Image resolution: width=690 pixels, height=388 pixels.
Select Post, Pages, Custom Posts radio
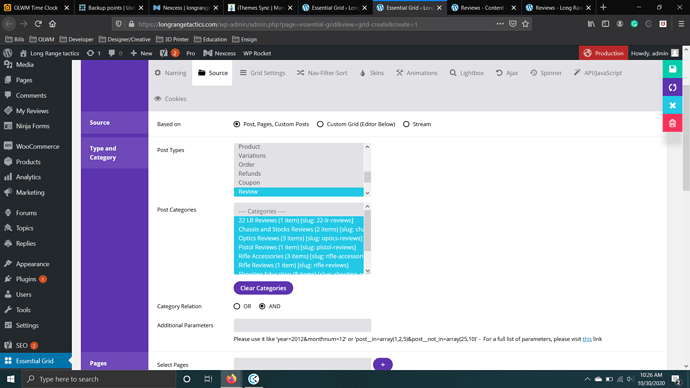pos(237,124)
